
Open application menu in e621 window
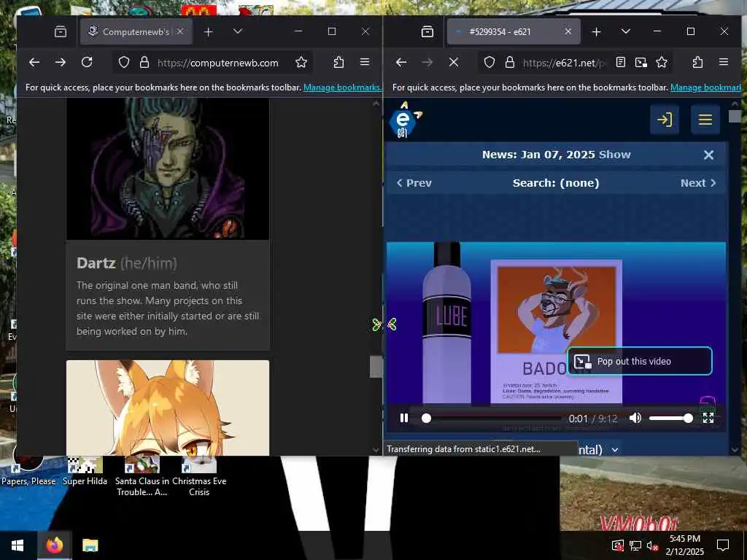[724, 63]
